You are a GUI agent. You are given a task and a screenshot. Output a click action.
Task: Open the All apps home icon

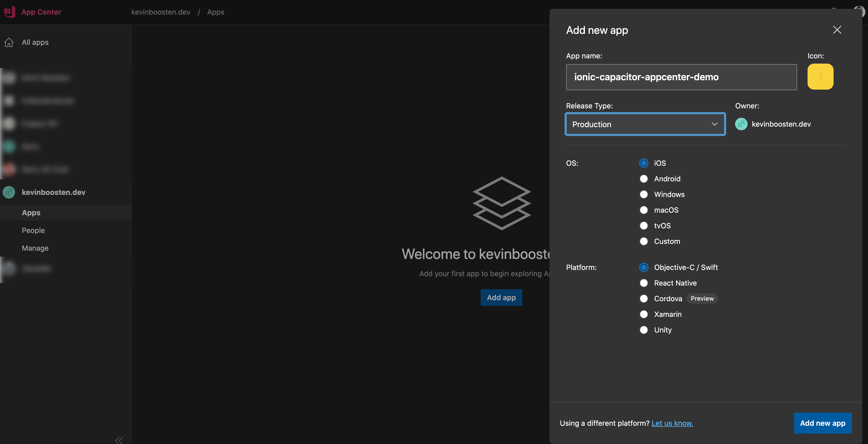(9, 42)
